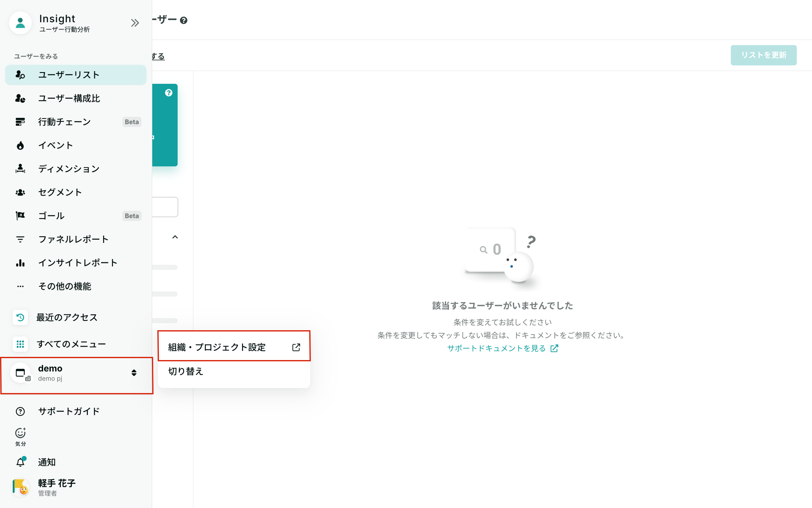Collapse the sidebar with the double-chevron icon

[135, 23]
